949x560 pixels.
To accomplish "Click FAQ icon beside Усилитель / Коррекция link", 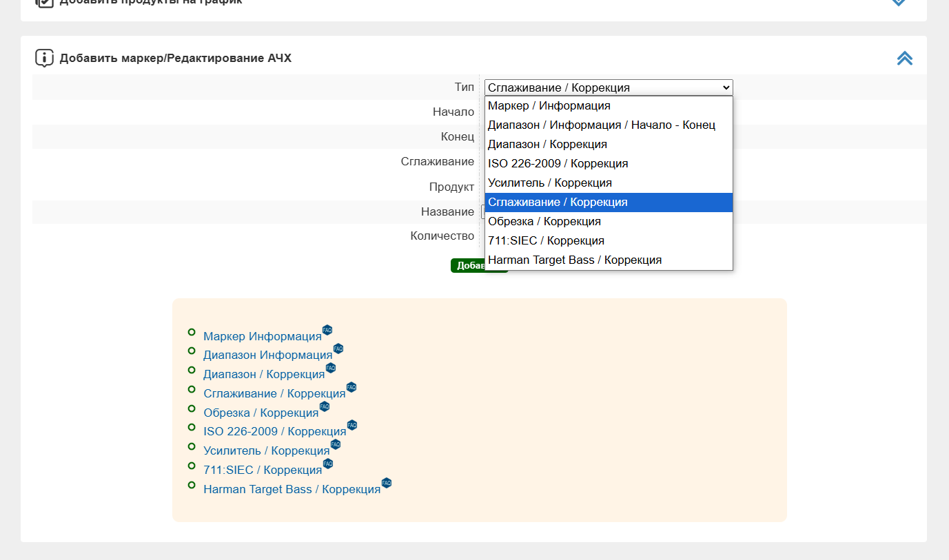I will pyautogui.click(x=336, y=444).
